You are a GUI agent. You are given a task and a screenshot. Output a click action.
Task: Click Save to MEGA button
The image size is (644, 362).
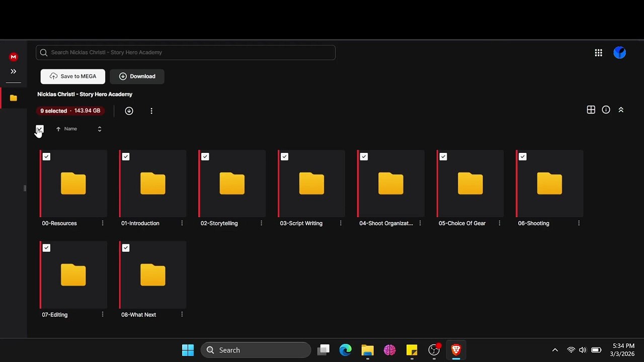[73, 76]
